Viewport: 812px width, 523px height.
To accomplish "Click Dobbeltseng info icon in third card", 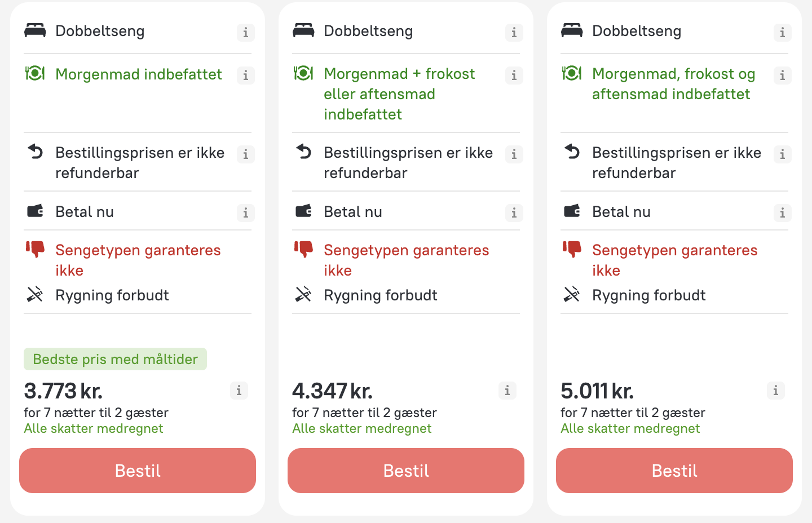I will tap(783, 33).
